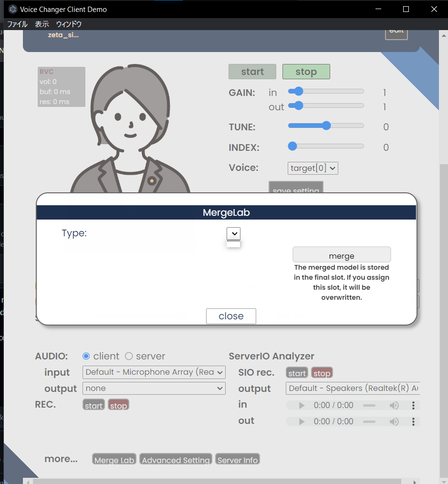Mute the "out" player speaker icon

[395, 421]
